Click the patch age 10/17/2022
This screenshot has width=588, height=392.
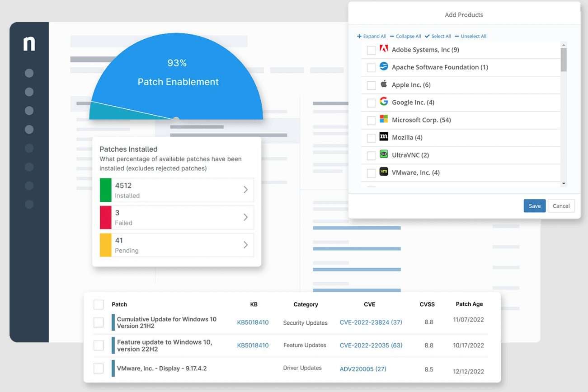pyautogui.click(x=468, y=345)
